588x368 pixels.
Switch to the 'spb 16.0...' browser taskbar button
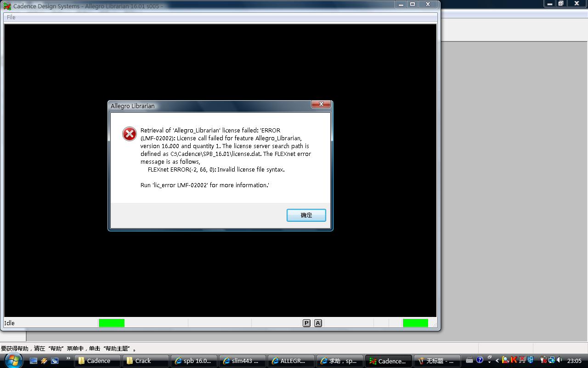coord(194,361)
